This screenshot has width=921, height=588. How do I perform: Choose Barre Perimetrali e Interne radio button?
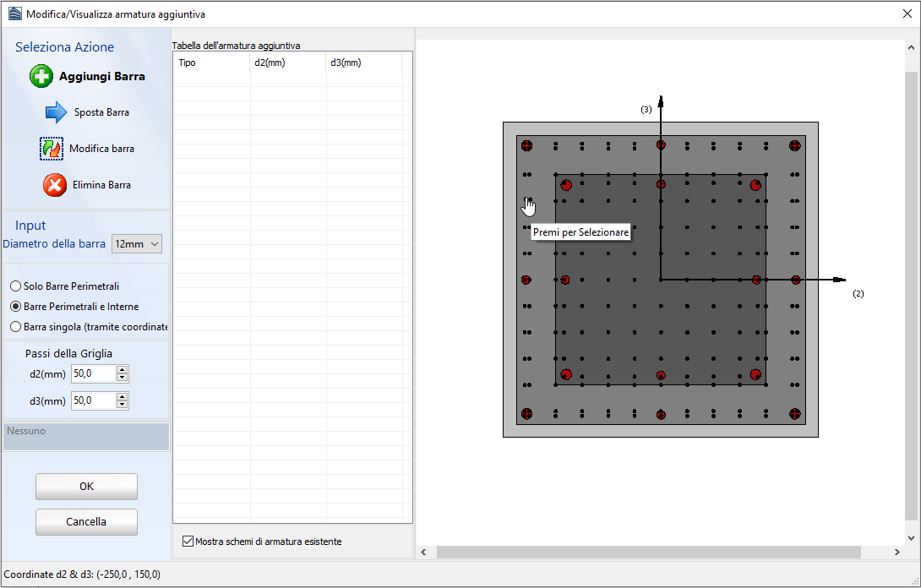(x=16, y=307)
